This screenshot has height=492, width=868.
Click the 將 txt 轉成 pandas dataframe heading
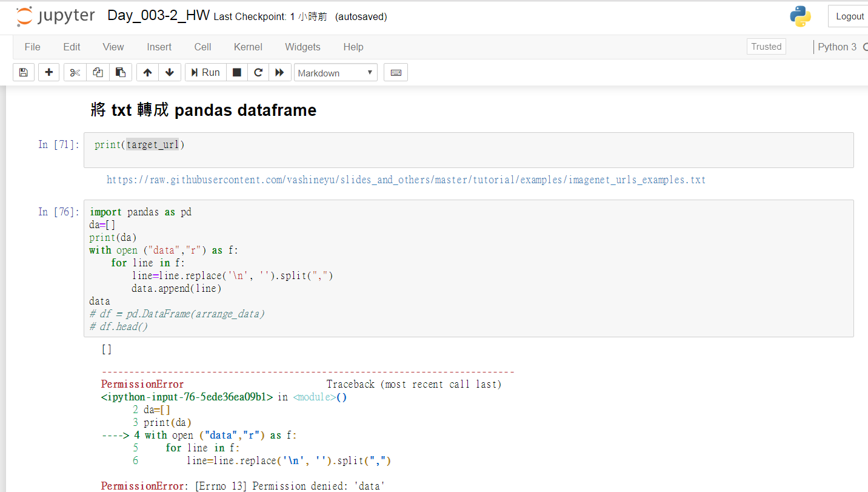(203, 110)
